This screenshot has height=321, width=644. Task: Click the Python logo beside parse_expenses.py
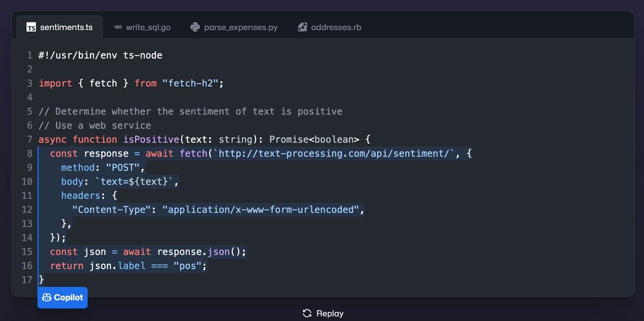coord(195,27)
